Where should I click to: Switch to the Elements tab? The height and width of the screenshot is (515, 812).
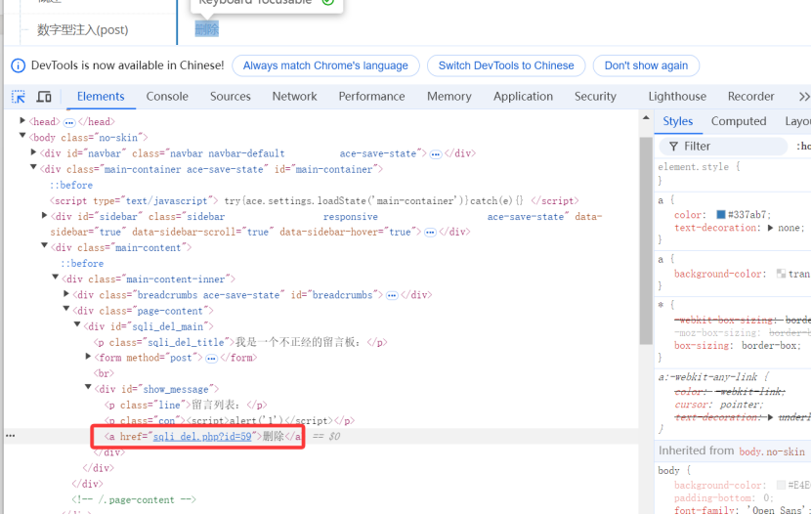click(x=101, y=97)
